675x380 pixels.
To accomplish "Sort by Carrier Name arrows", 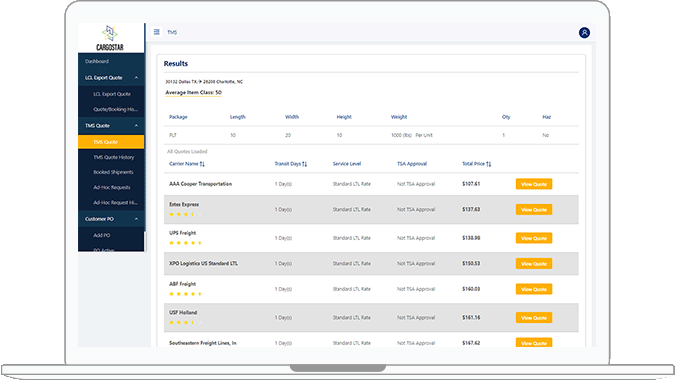I will pyautogui.click(x=202, y=164).
